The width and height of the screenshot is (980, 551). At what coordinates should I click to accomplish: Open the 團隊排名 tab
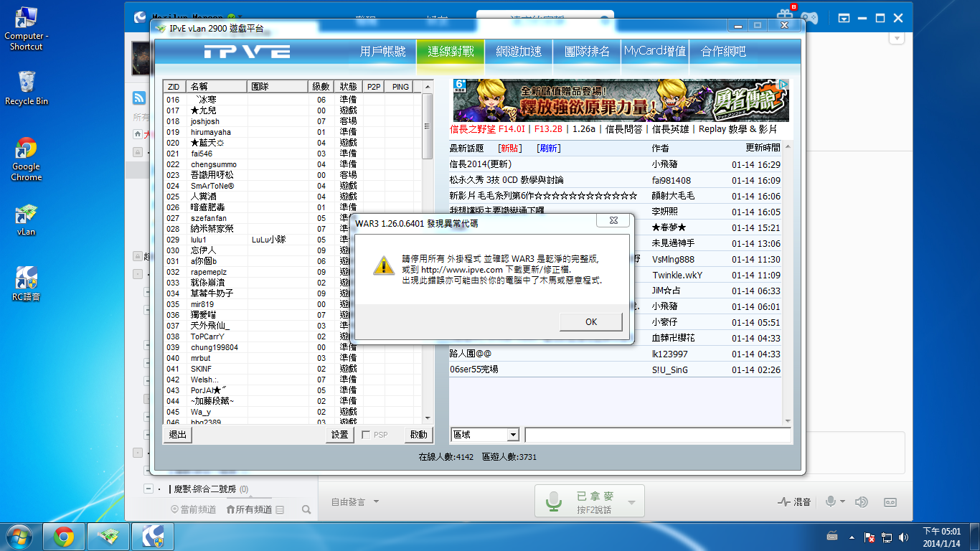pyautogui.click(x=587, y=52)
